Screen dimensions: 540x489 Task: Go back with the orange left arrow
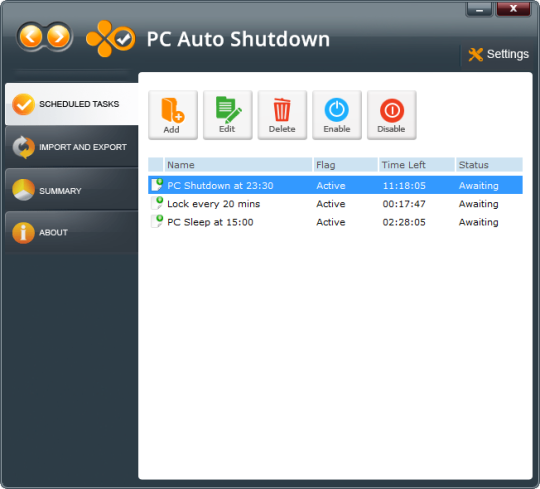coord(31,37)
